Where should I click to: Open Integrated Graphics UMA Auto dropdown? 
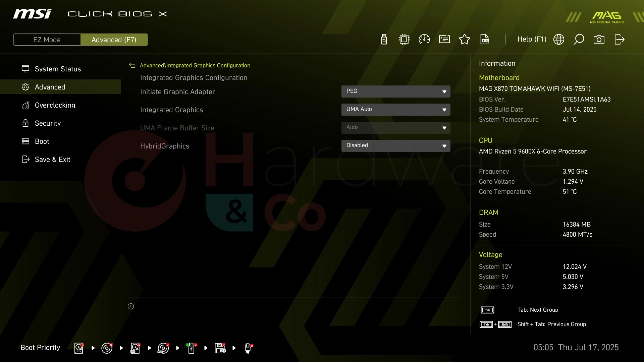click(396, 110)
